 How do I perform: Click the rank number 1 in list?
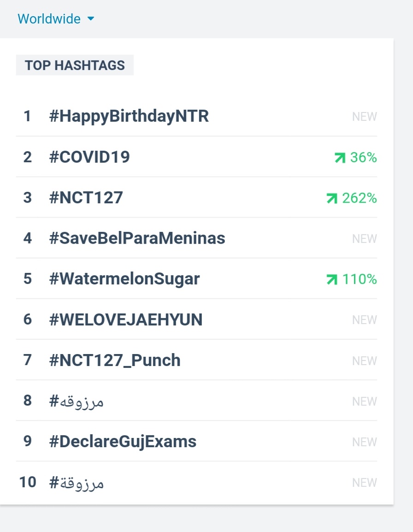tap(27, 116)
